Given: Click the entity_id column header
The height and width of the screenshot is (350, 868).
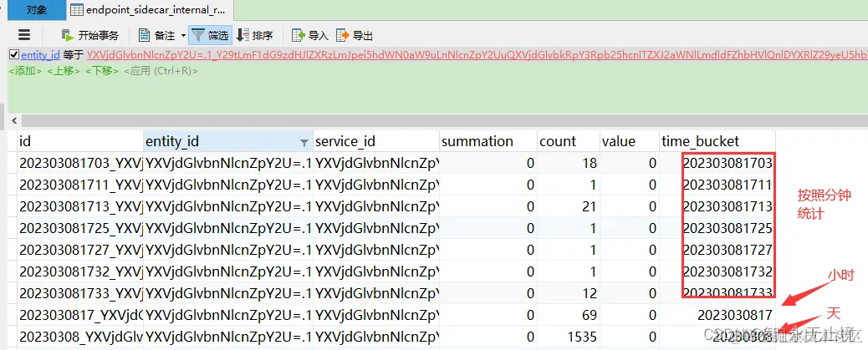Looking at the screenshot, I should click(x=228, y=141).
